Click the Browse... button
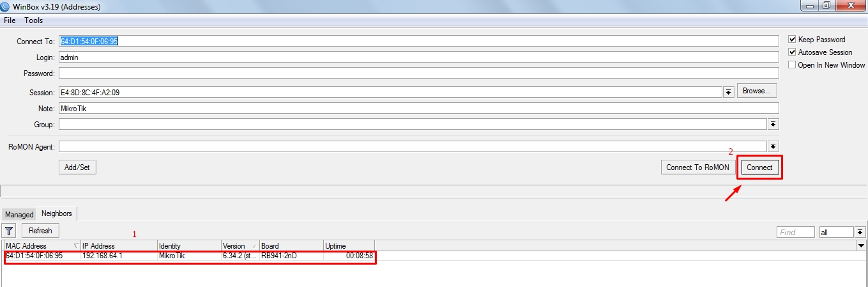 coord(758,91)
